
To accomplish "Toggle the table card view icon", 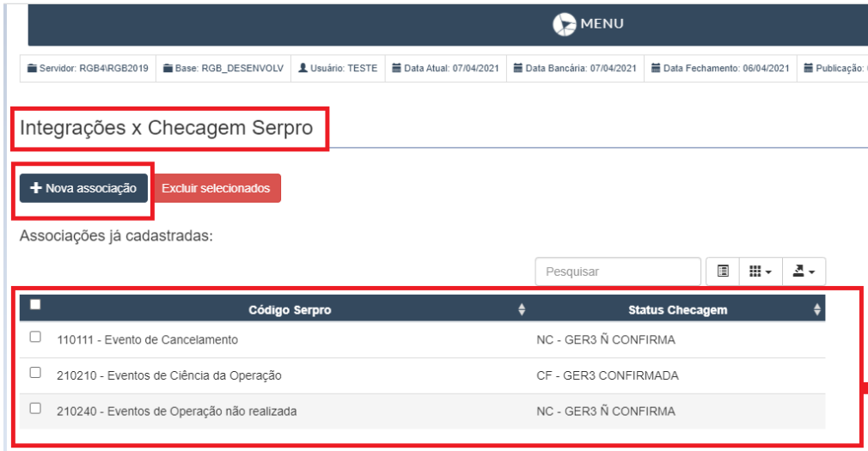I will 724,271.
